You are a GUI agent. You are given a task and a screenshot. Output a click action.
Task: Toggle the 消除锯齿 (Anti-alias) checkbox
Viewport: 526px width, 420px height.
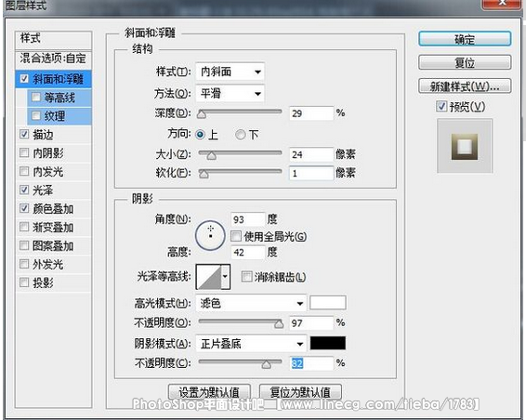point(246,277)
